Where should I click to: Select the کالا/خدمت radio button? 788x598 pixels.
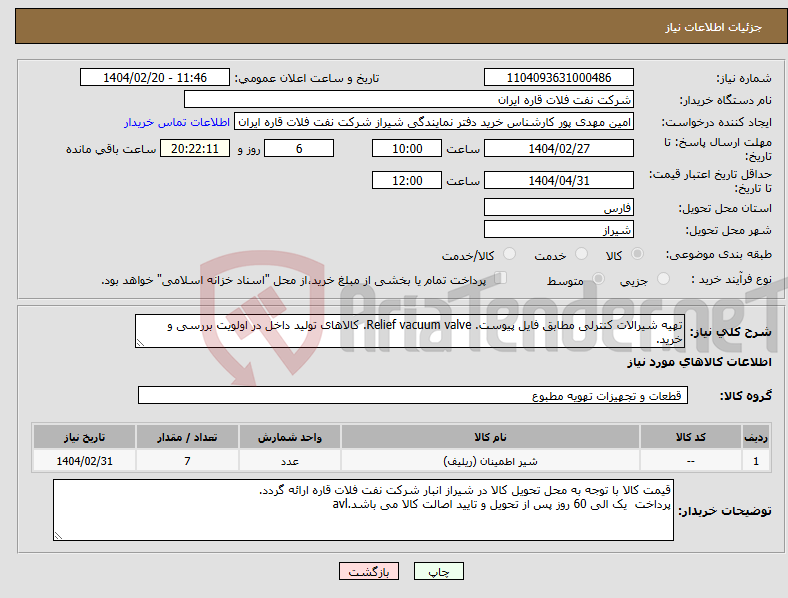click(x=510, y=254)
